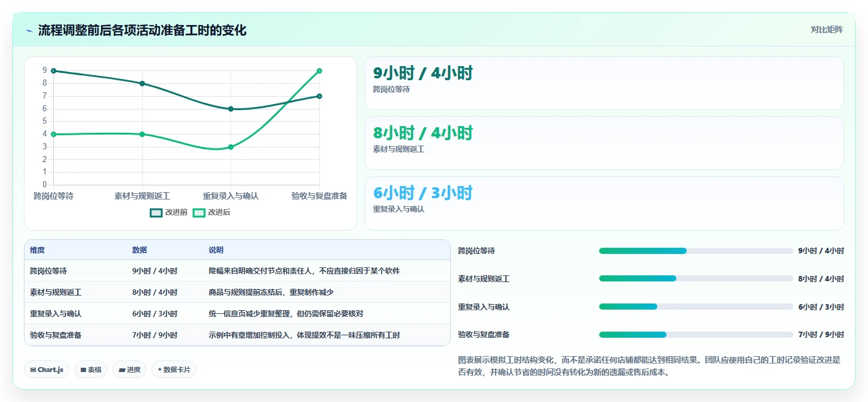Click the 跨岗位等待 progress row label
The image size is (868, 402).
tap(477, 251)
